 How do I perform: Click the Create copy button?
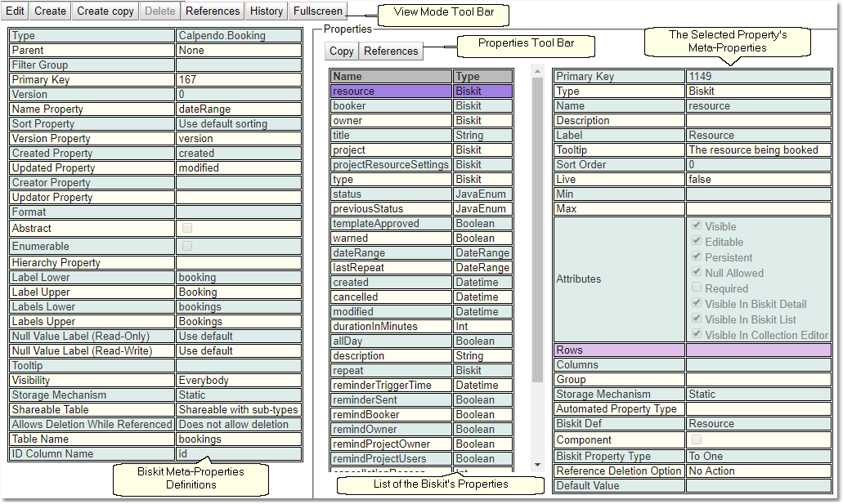point(105,11)
